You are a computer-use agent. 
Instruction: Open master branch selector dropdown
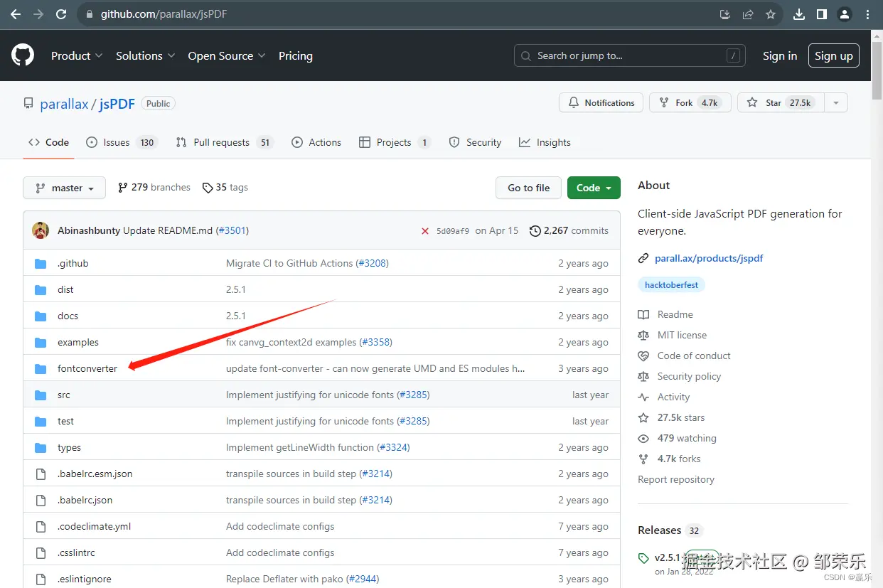point(65,188)
